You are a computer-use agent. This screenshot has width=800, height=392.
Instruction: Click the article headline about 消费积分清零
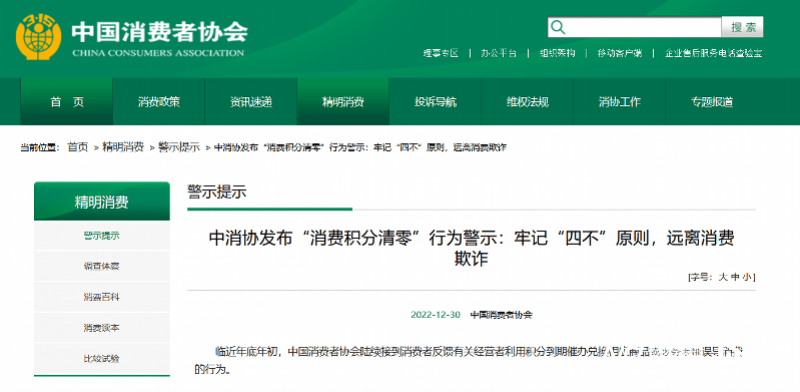click(471, 248)
